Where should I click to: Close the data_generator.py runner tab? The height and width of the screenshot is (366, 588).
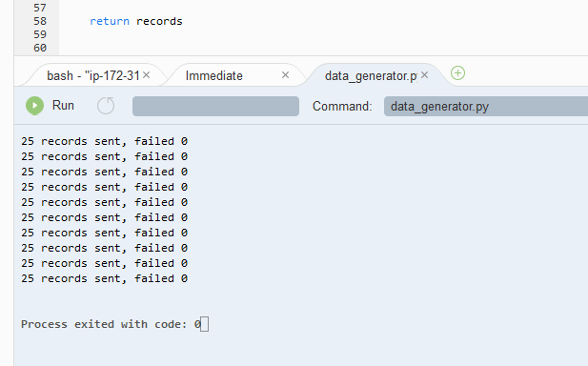coord(424,75)
